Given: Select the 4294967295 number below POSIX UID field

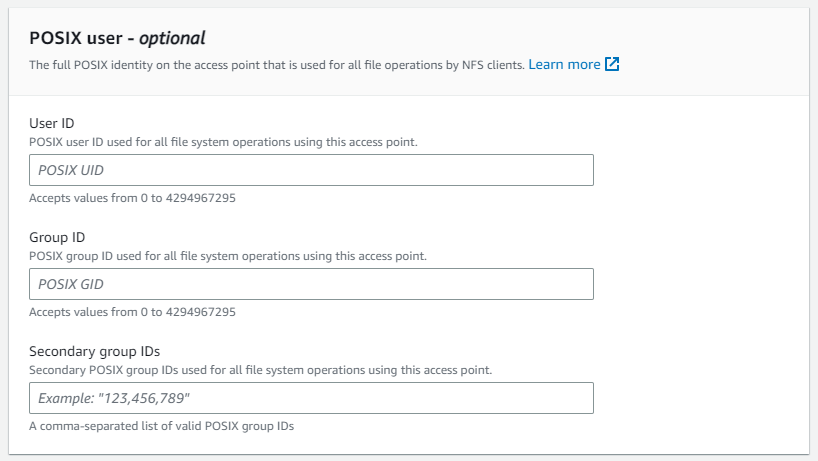Looking at the screenshot, I should coord(201,198).
